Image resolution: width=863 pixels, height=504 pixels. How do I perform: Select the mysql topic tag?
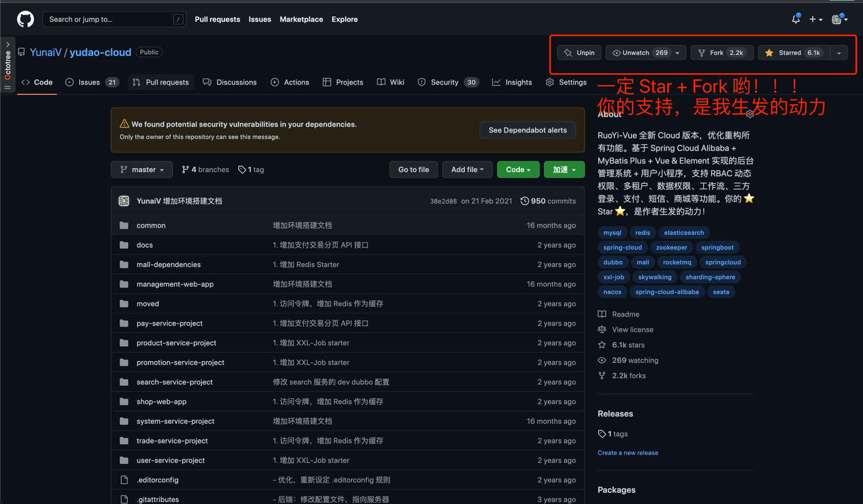612,232
